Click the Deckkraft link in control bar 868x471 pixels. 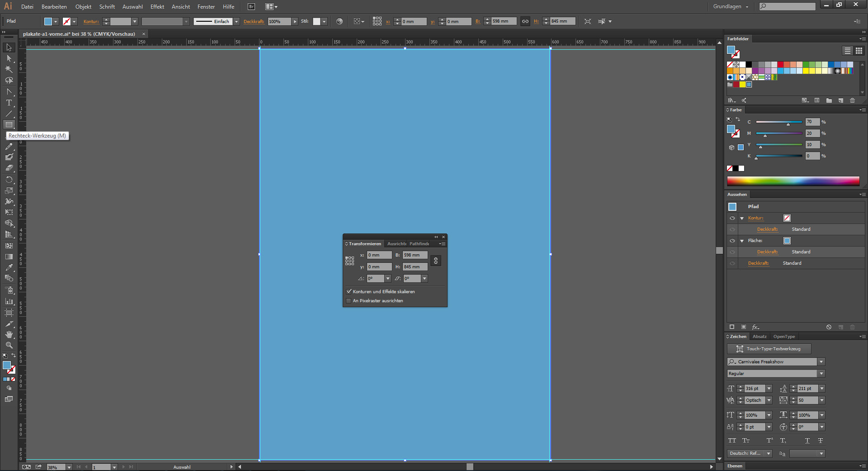coord(254,21)
